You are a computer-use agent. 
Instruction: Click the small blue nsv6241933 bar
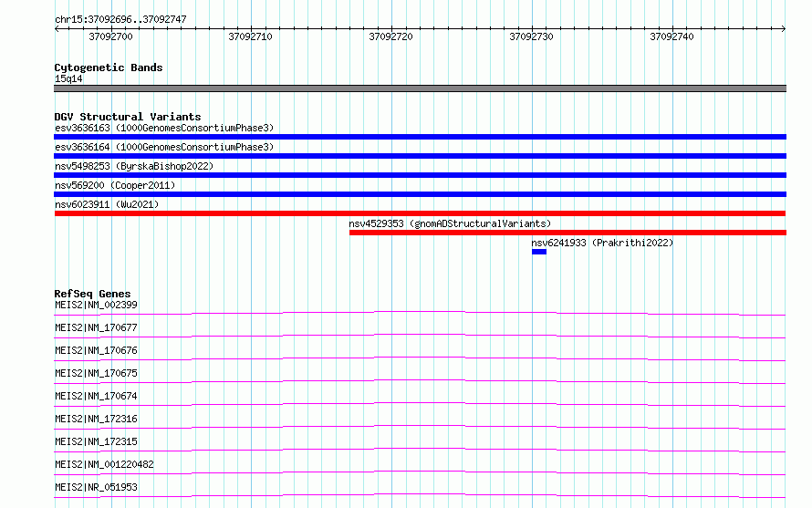539,252
